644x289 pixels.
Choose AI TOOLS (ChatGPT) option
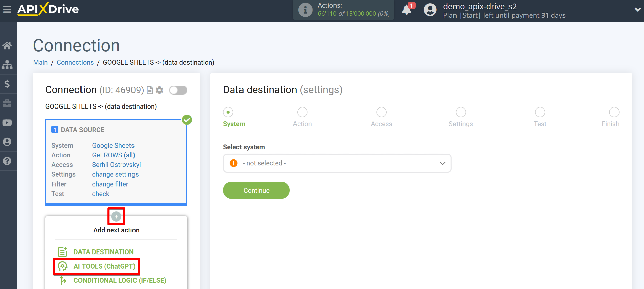click(x=104, y=266)
